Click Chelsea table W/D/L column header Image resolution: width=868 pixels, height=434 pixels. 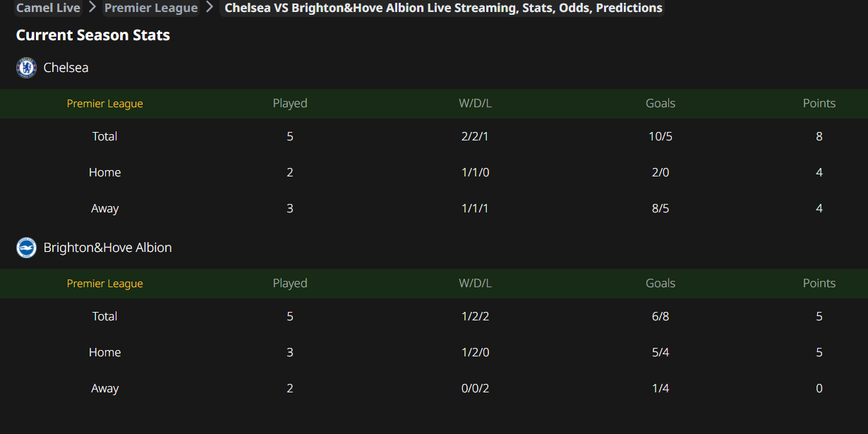click(x=475, y=104)
